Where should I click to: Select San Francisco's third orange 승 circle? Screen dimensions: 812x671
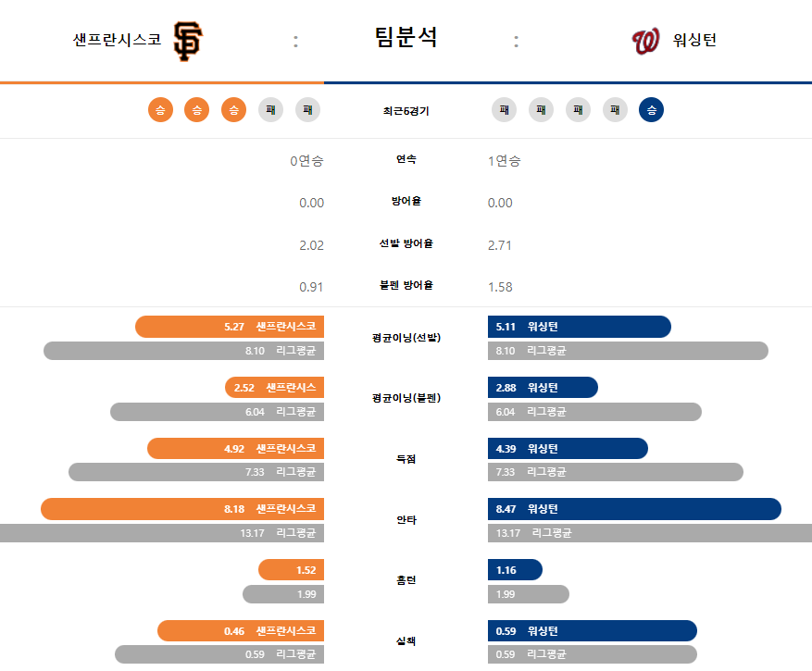point(233,110)
